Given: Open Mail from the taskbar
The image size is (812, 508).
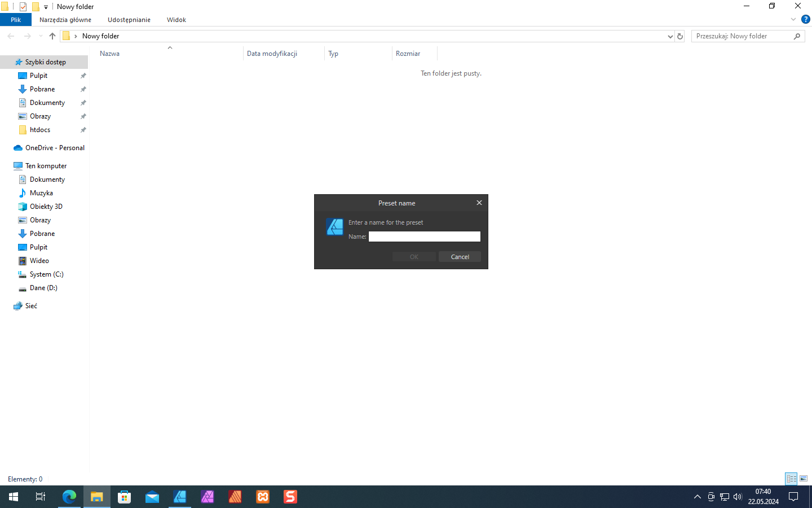Looking at the screenshot, I should coord(152,497).
